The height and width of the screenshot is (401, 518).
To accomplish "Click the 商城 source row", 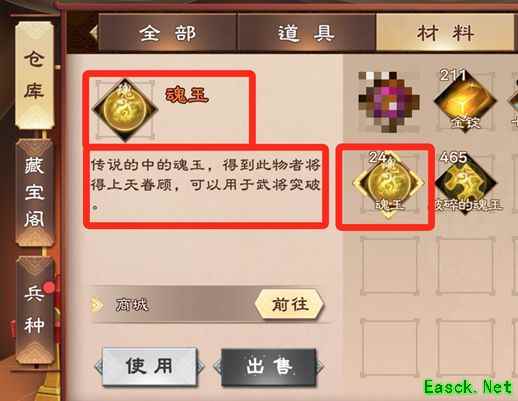I will click(x=207, y=305).
